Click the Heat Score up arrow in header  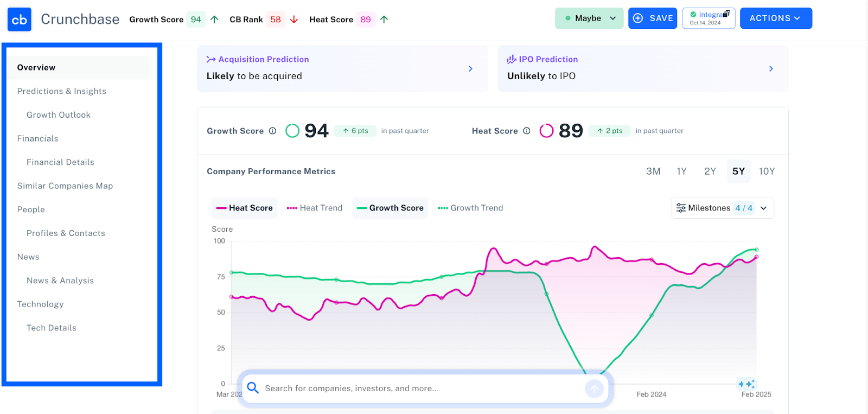point(384,20)
